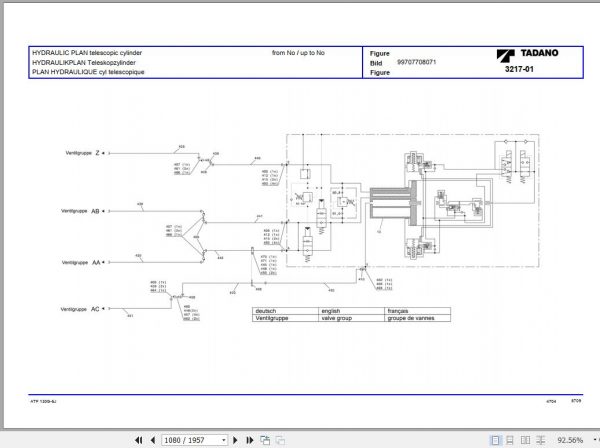Click the Ventilgruppe AA label

tap(81, 262)
